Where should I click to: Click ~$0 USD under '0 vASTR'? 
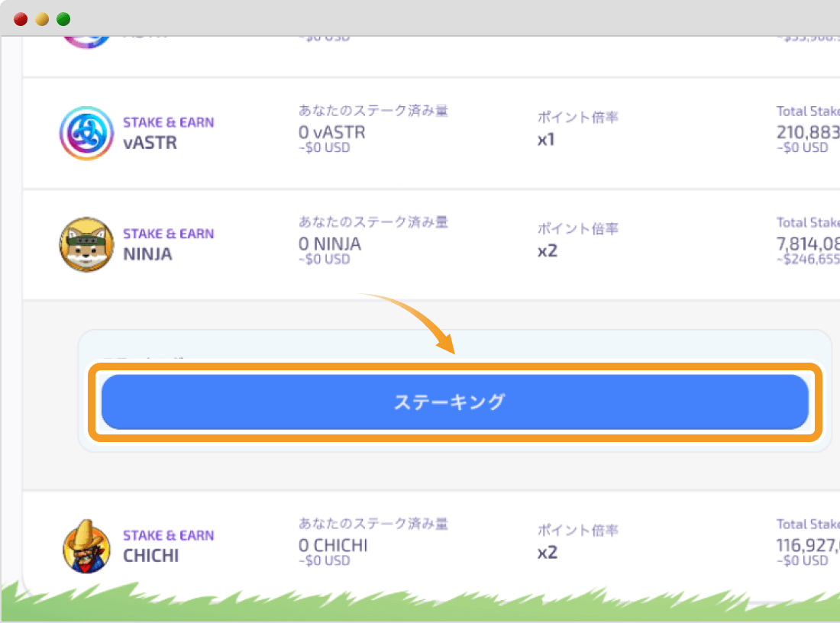pyautogui.click(x=324, y=148)
